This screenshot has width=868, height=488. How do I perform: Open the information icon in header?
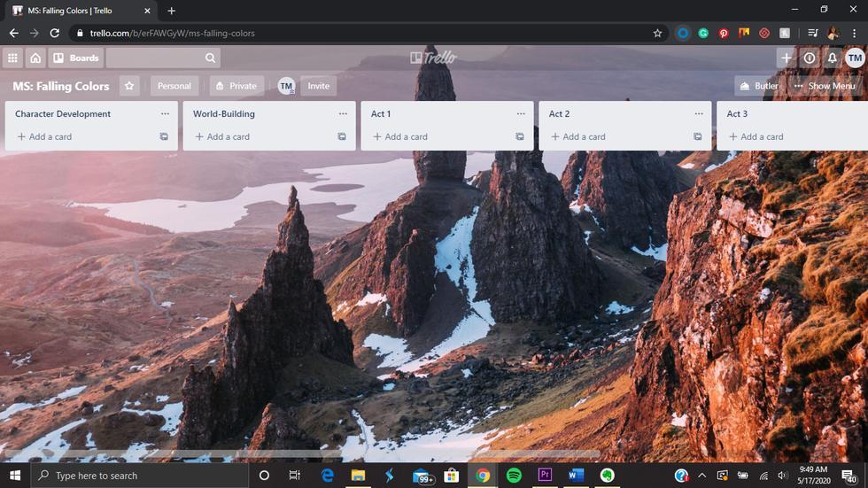pos(809,58)
